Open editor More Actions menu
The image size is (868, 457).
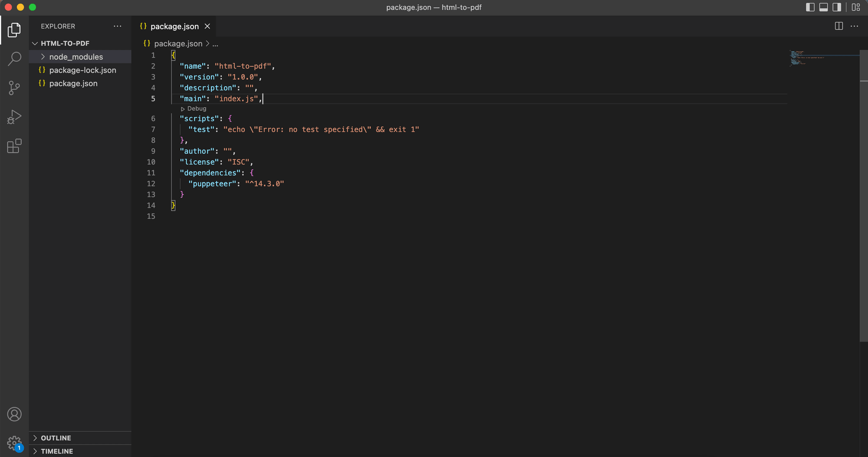point(855,26)
